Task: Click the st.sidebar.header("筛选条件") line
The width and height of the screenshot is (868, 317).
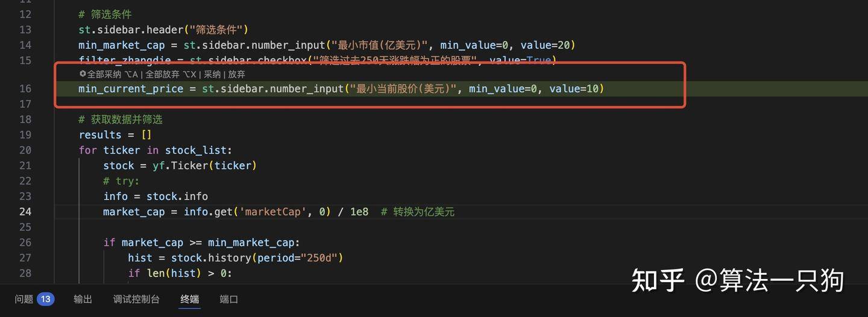Action: [163, 30]
